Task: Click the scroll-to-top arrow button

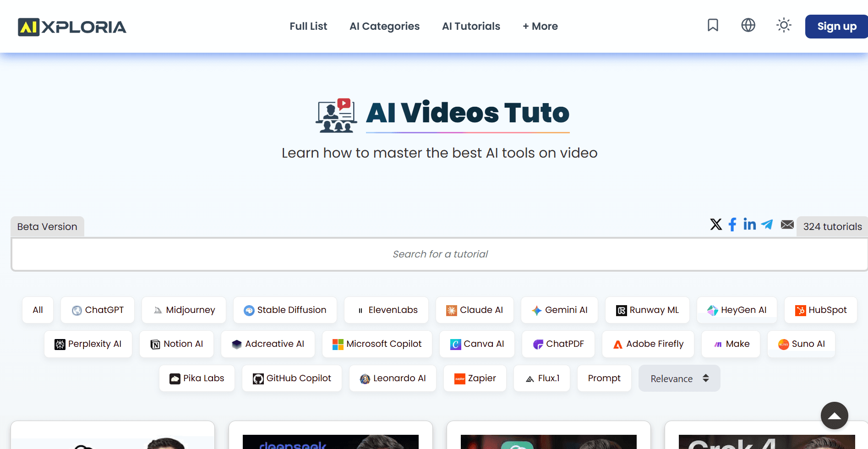Action: pyautogui.click(x=834, y=416)
